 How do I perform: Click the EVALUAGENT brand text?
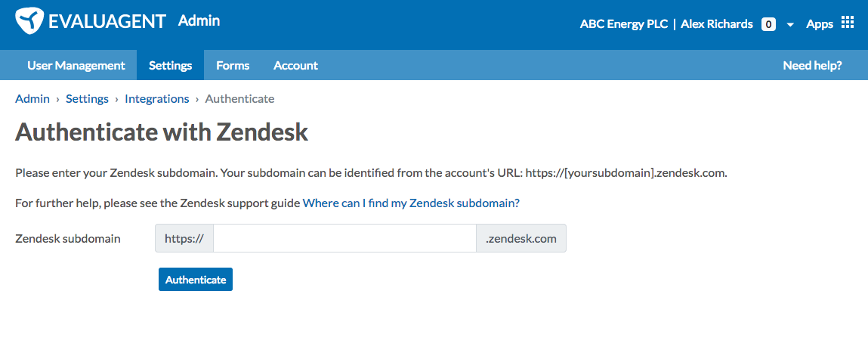(107, 22)
